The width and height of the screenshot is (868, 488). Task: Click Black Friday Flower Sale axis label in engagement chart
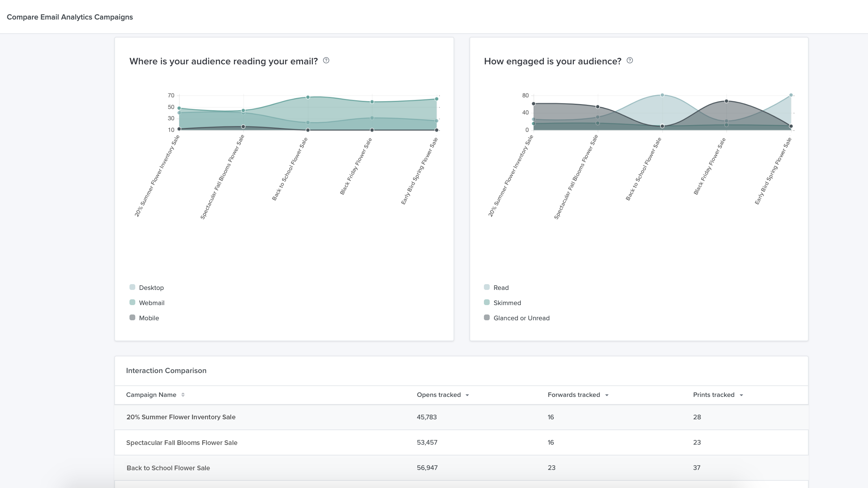(x=709, y=166)
